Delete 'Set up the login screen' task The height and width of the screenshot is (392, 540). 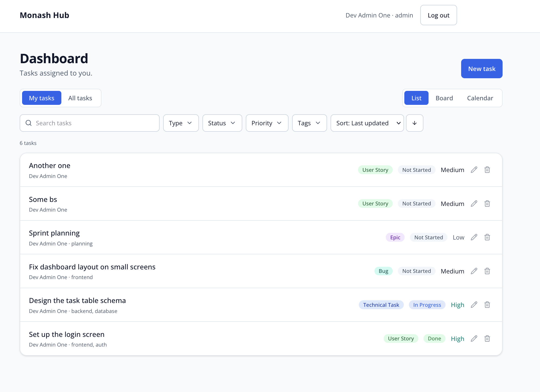coord(487,338)
